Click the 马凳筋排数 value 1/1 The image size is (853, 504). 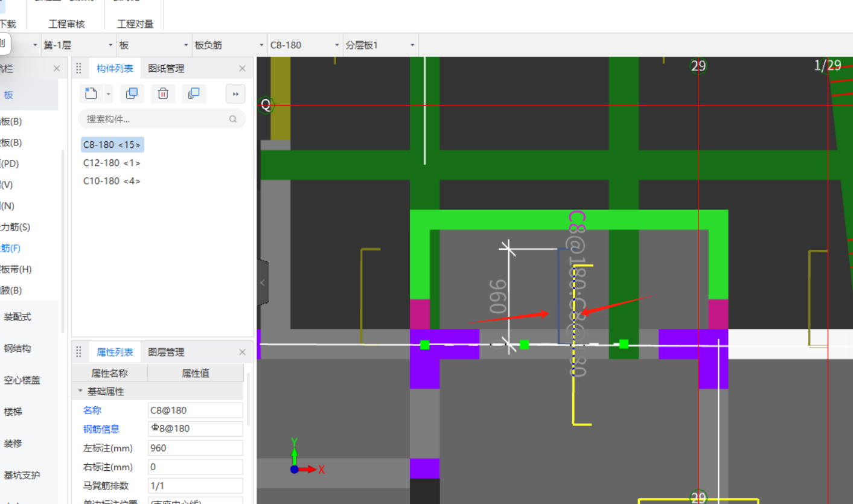196,485
